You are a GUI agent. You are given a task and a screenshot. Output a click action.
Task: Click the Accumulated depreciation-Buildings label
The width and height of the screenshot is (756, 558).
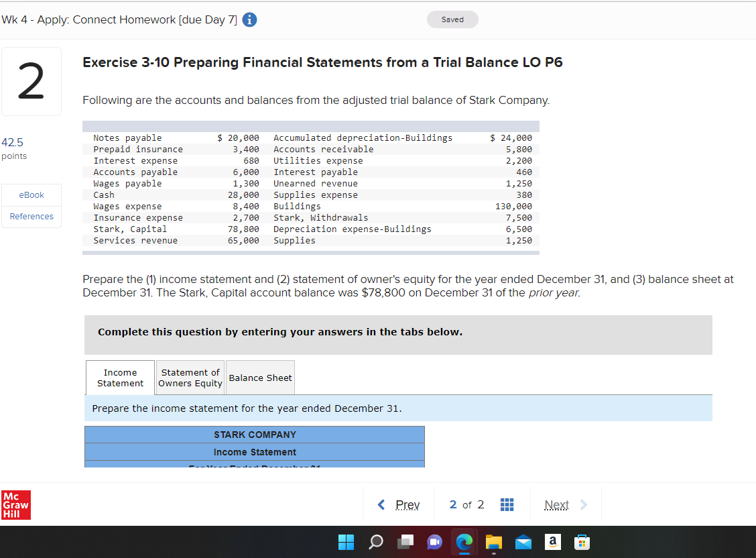(363, 138)
